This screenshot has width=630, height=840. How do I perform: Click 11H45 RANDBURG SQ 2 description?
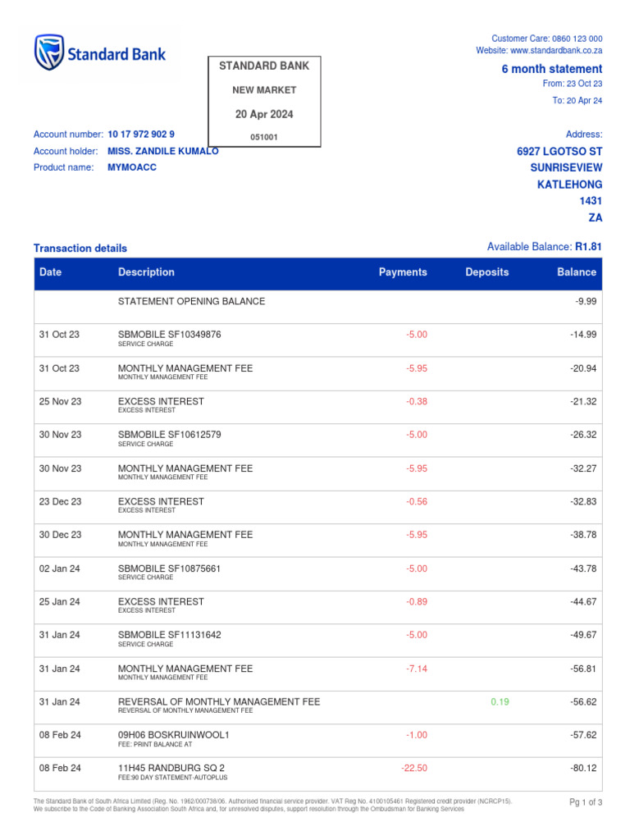(171, 769)
